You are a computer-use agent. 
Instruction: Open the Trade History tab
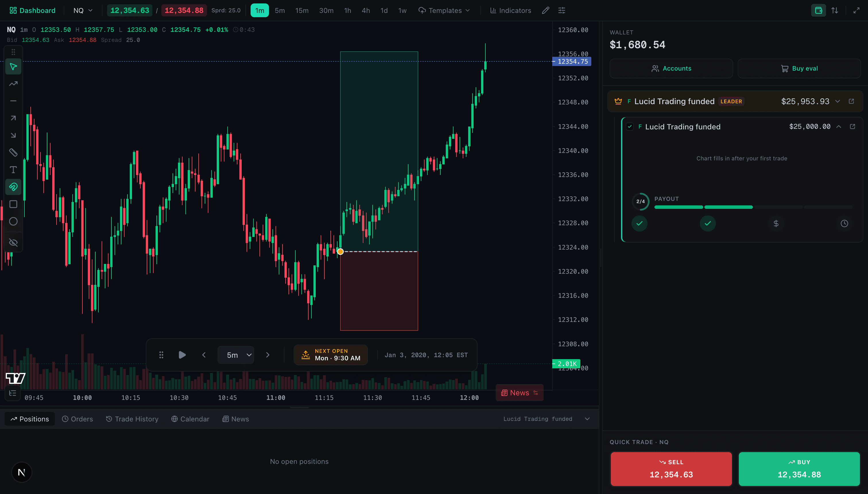point(132,419)
